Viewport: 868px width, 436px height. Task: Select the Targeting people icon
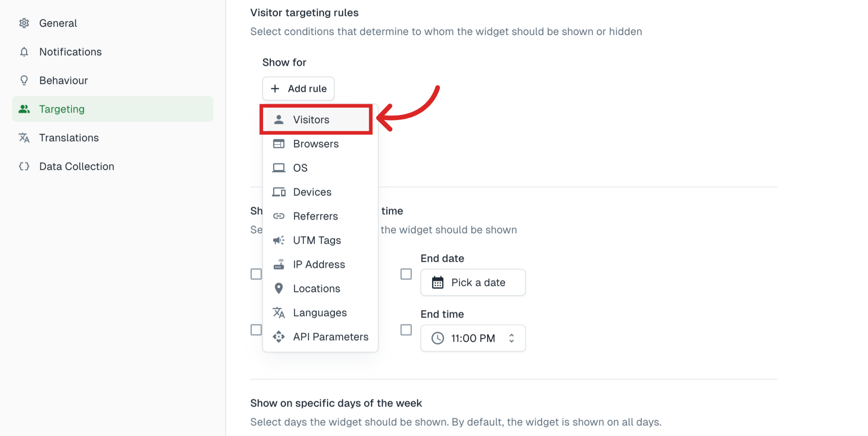(24, 109)
